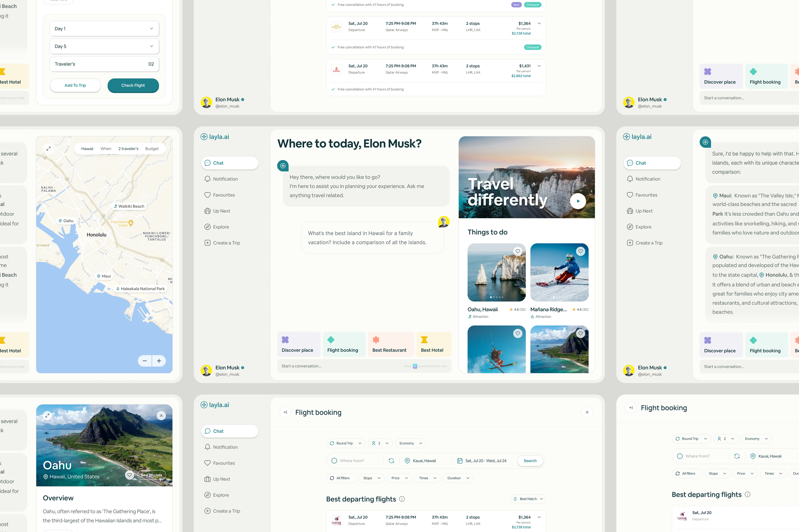The width and height of the screenshot is (799, 532).
Task: Collapse Flight booking side panel arrow
Action: 285,412
